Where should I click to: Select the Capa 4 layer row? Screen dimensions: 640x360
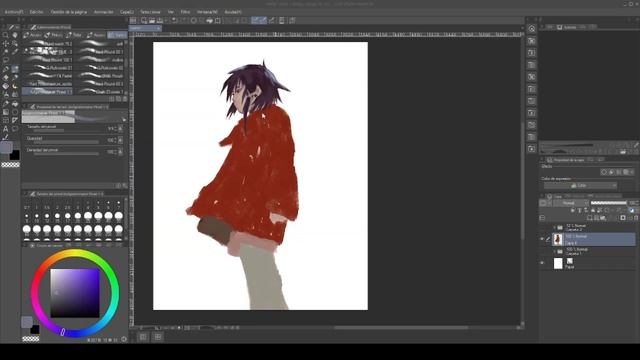point(593,239)
